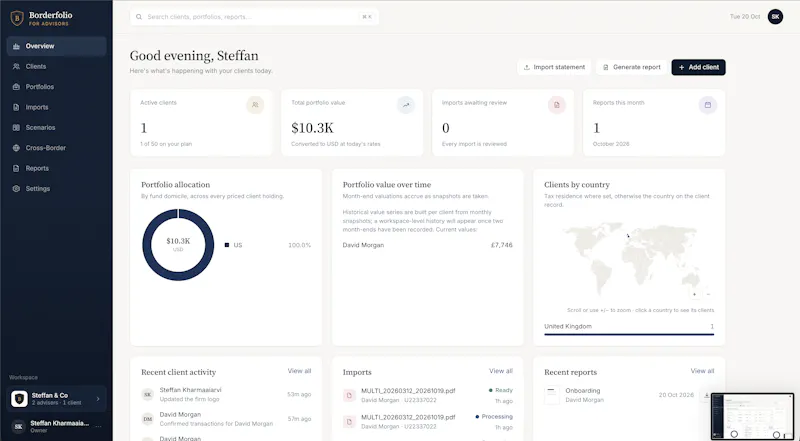Click the Cross-Border globe icon
The image size is (800, 441).
coord(16,148)
